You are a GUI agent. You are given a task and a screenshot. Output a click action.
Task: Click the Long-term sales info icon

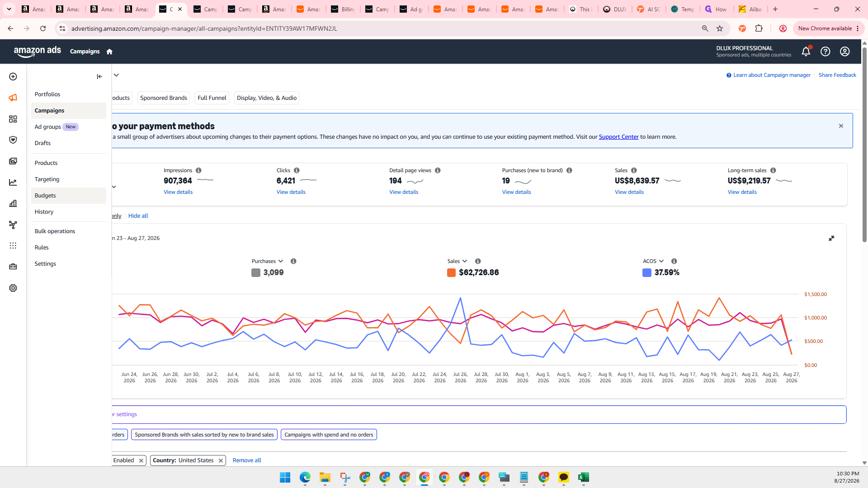(x=773, y=170)
